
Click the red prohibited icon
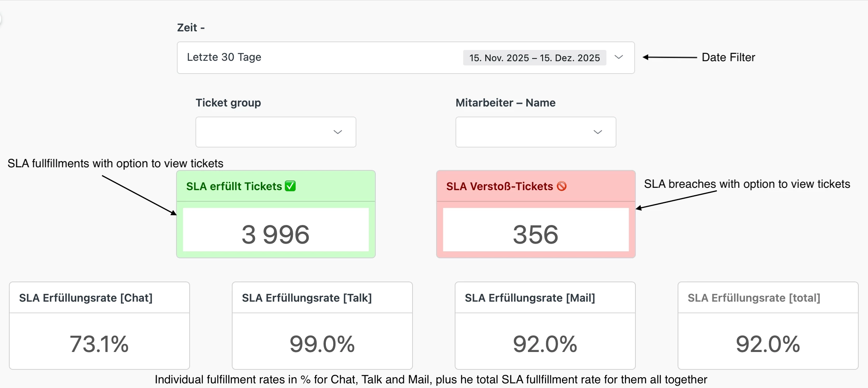pos(562,186)
